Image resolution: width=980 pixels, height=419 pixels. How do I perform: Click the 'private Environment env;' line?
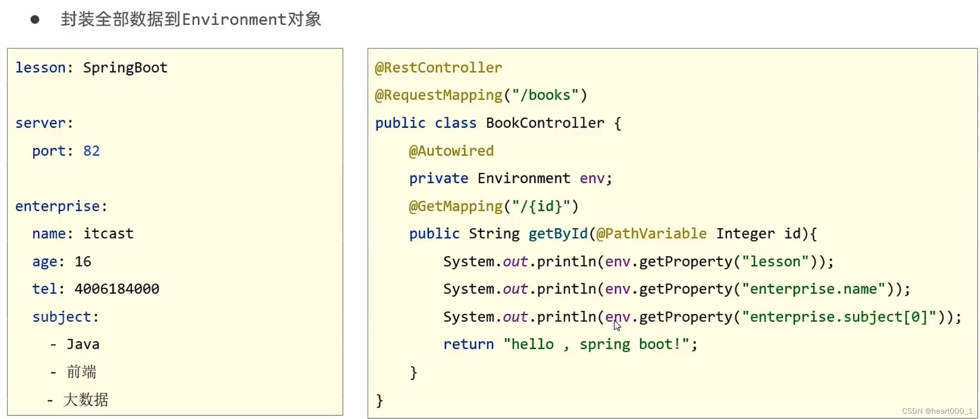pos(511,178)
